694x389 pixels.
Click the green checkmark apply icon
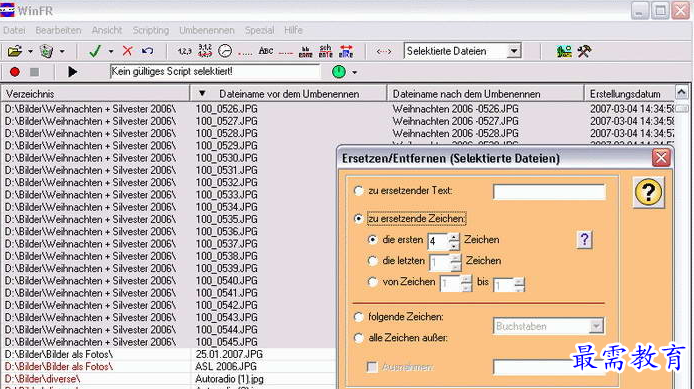click(95, 51)
